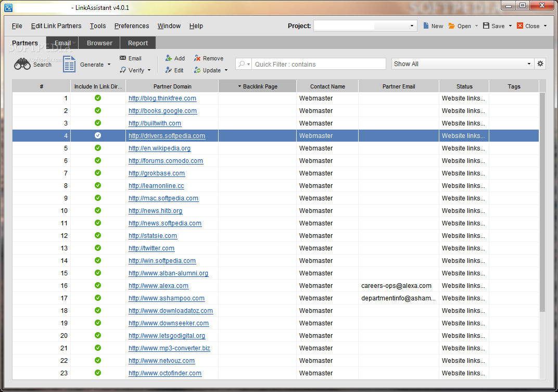Click the Verify icon

[x=123, y=70]
